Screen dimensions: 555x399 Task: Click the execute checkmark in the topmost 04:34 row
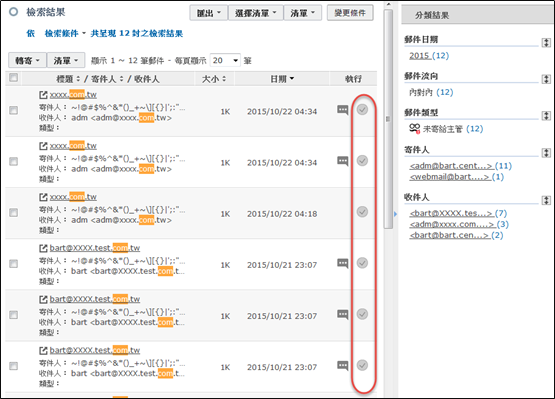[362, 110]
